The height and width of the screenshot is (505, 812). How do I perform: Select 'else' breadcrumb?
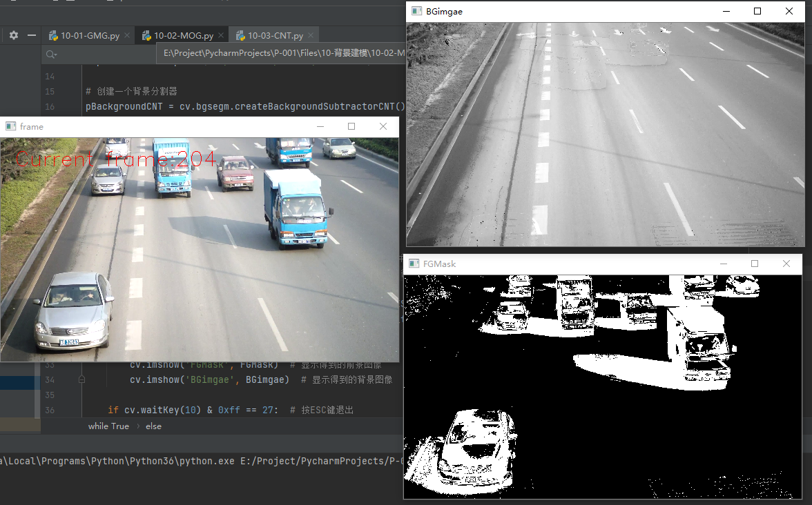coord(153,426)
